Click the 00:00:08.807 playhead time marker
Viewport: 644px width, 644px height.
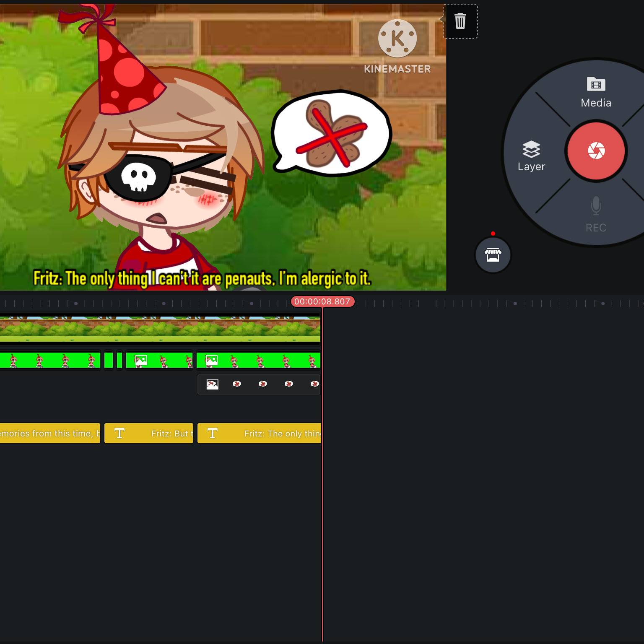(322, 301)
